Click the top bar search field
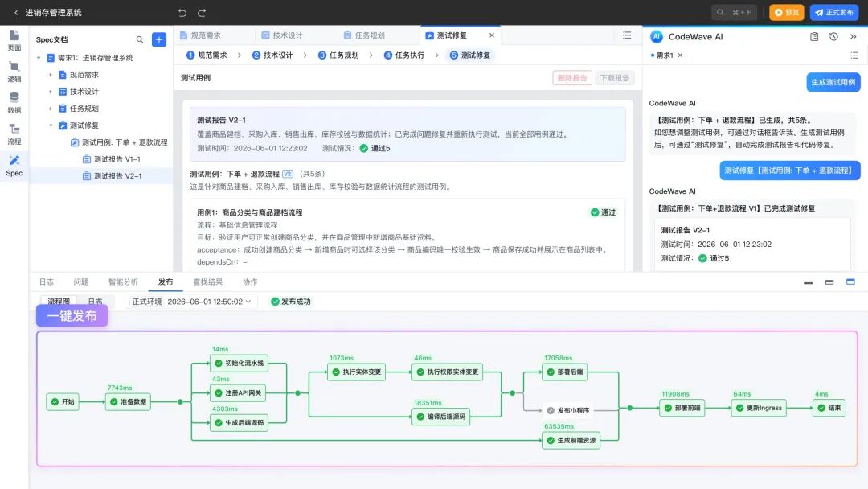 734,12
